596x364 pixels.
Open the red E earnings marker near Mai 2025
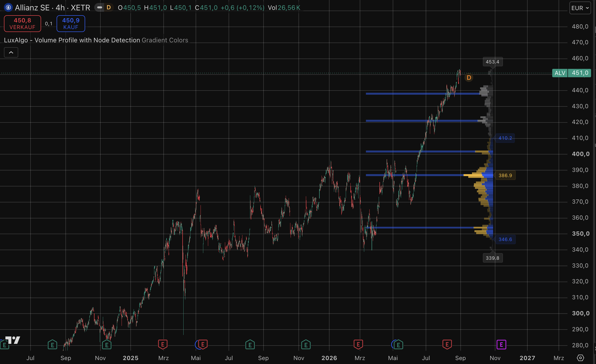click(203, 345)
